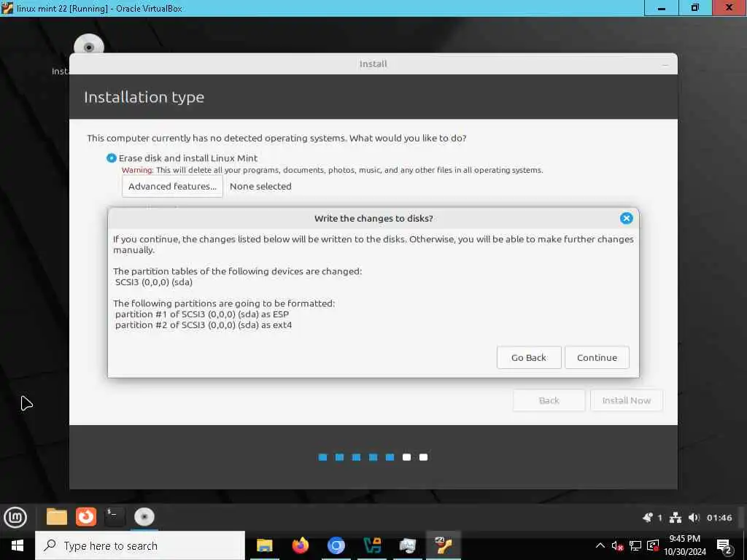Launch Firefox from the Mint panel
Screen dimensions: 747x560
86,517
